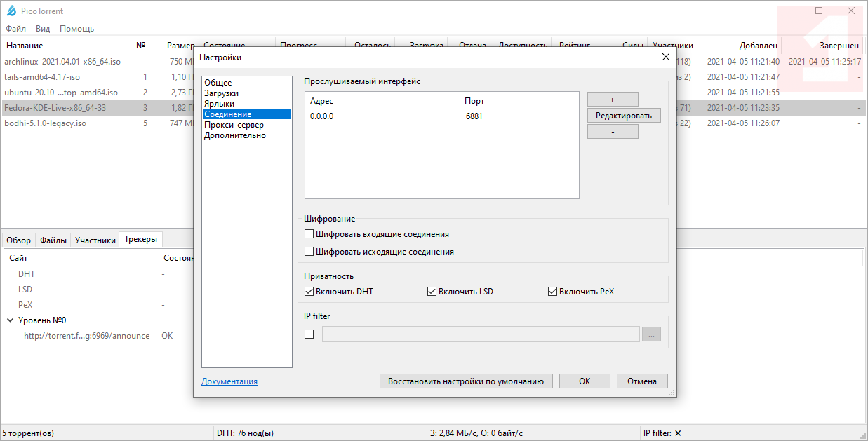The height and width of the screenshot is (441, 868).
Task: Click port value 6881
Action: point(474,116)
